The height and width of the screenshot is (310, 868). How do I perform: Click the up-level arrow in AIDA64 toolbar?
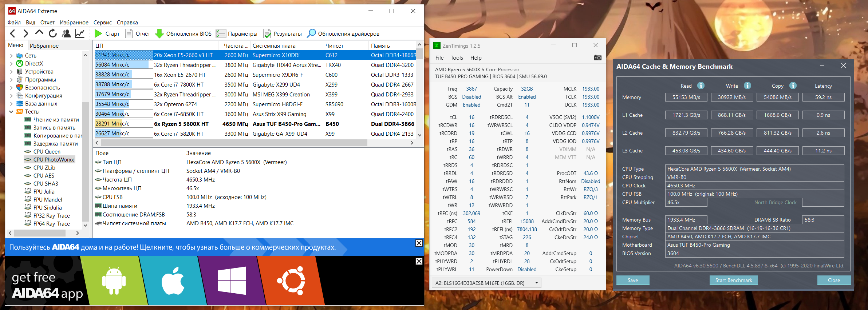click(x=39, y=33)
